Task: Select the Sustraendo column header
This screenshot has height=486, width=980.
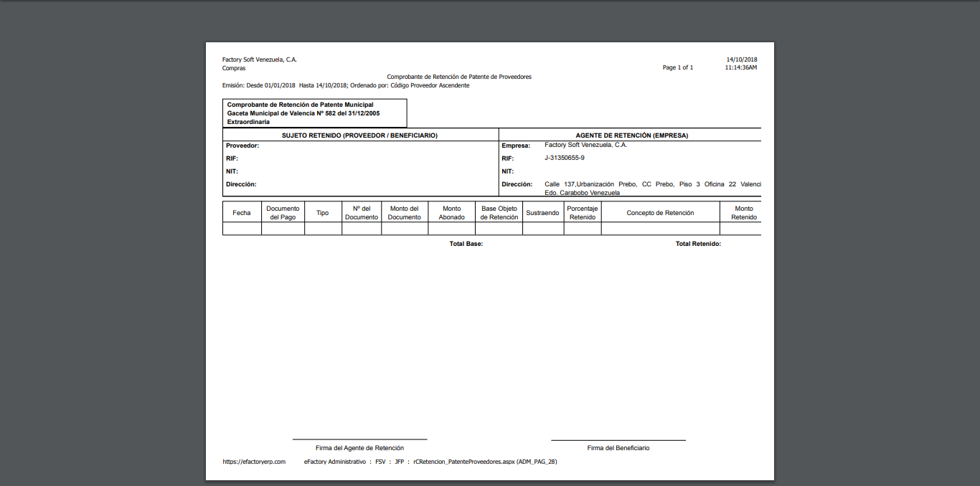Action: pos(543,211)
